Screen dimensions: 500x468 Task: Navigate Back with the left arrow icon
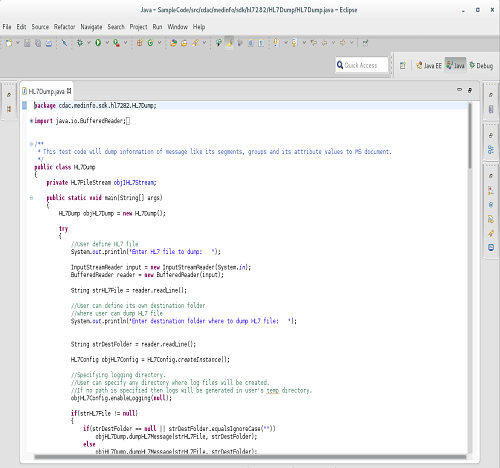[x=324, y=43]
